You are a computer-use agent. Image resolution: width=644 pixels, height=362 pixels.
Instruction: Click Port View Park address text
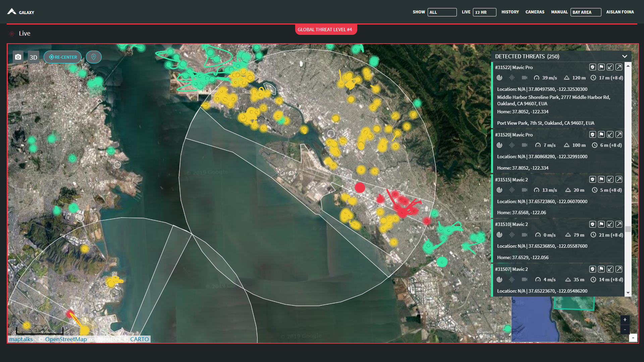546,123
